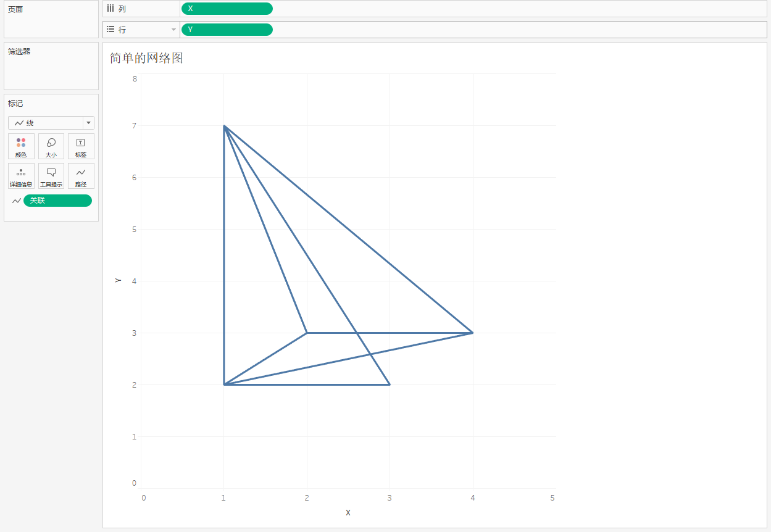Open the 大小 (Size) marks card
The image size is (771, 532).
[x=51, y=146]
